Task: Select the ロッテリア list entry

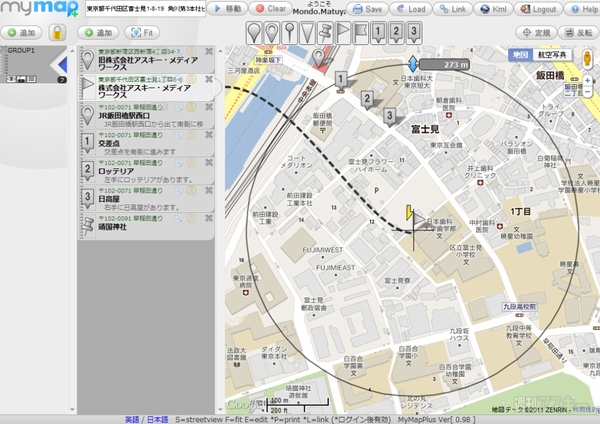Action: [x=146, y=171]
